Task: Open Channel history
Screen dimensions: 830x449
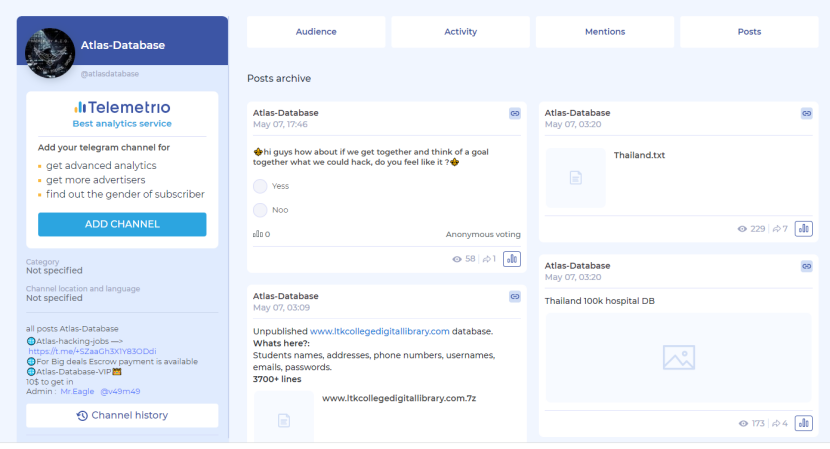Action: [x=122, y=416]
